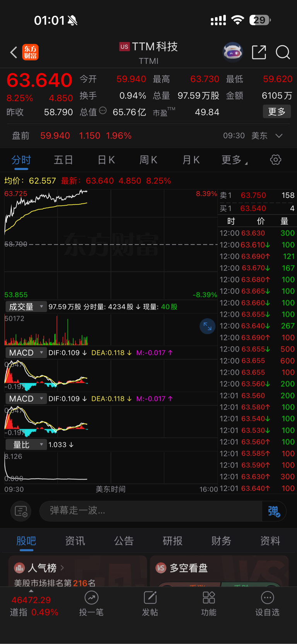Tap the 多空看盘 VS icon
Viewport: 297px width, 644px height.
[x=161, y=568]
